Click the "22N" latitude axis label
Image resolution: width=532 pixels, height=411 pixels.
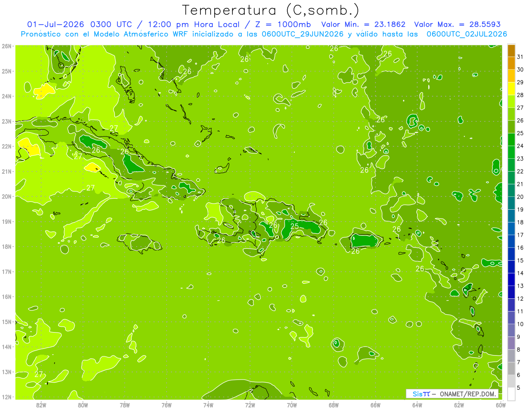[7, 146]
